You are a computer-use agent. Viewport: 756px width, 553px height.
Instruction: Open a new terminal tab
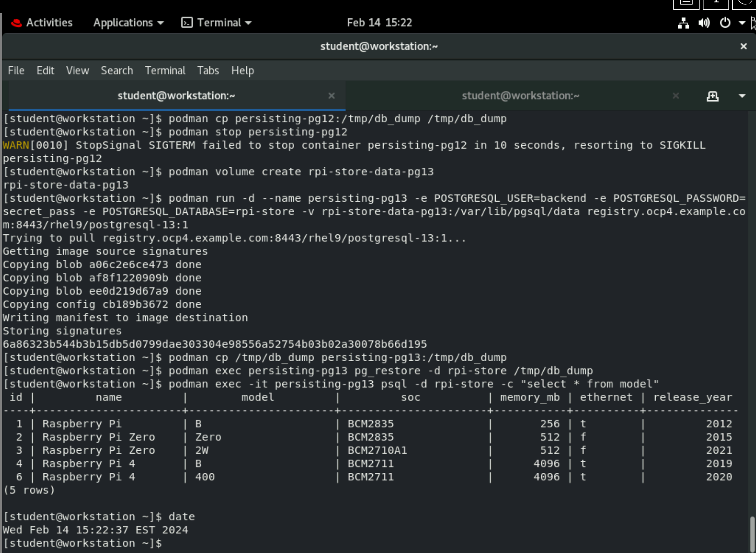(x=712, y=96)
